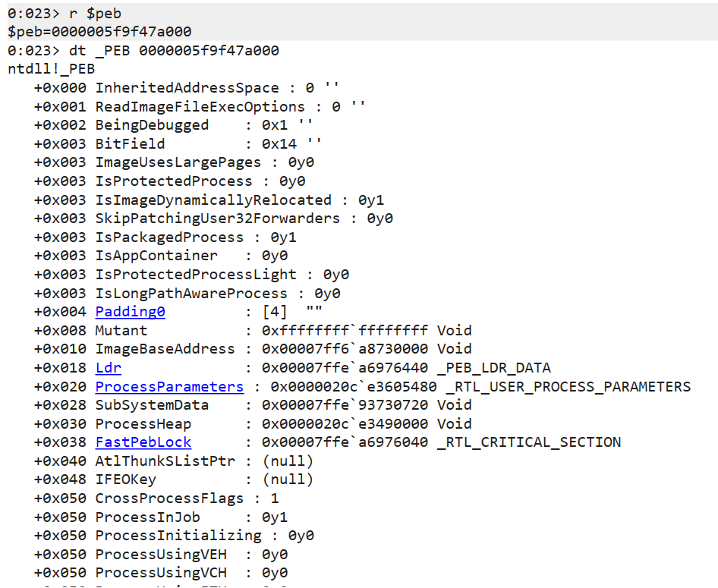Open the FastPebLock link
Screen dimensions: 718x588
pos(143,442)
